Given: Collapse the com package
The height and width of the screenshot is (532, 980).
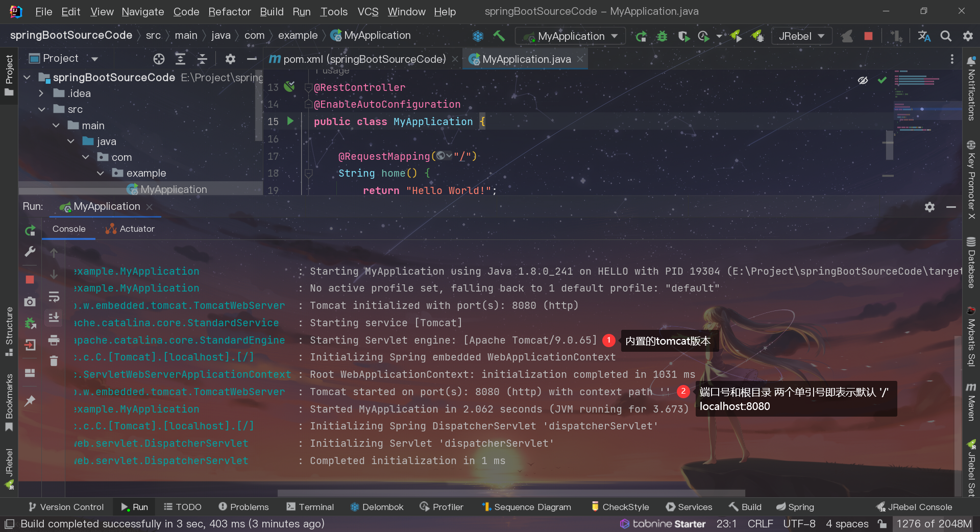Looking at the screenshot, I should [85, 157].
